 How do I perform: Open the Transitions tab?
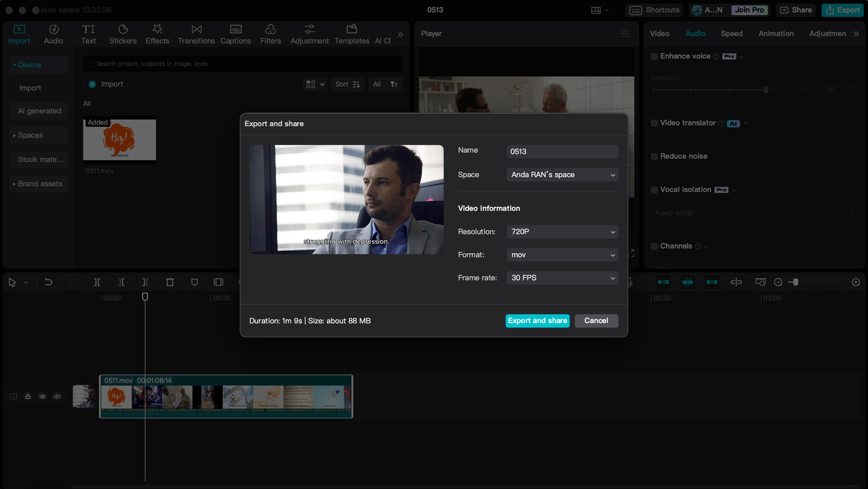point(196,34)
